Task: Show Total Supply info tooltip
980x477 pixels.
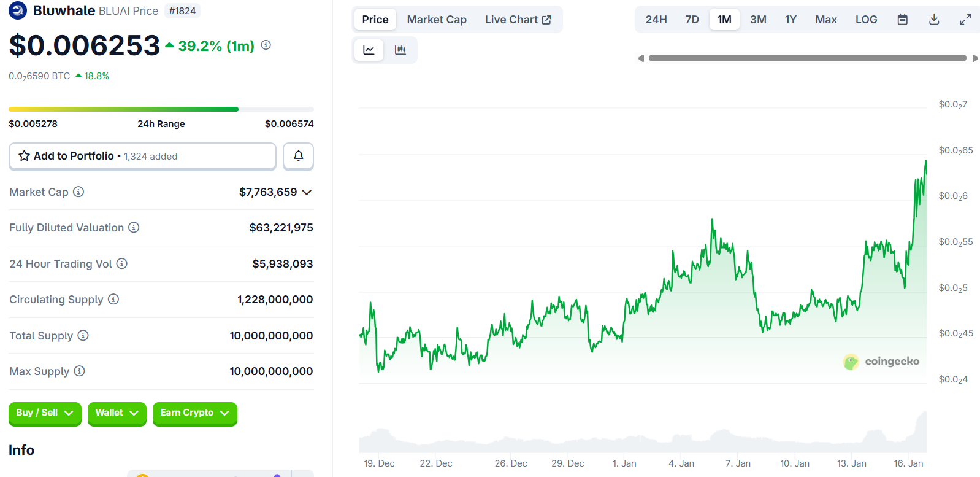Action: [x=83, y=335]
